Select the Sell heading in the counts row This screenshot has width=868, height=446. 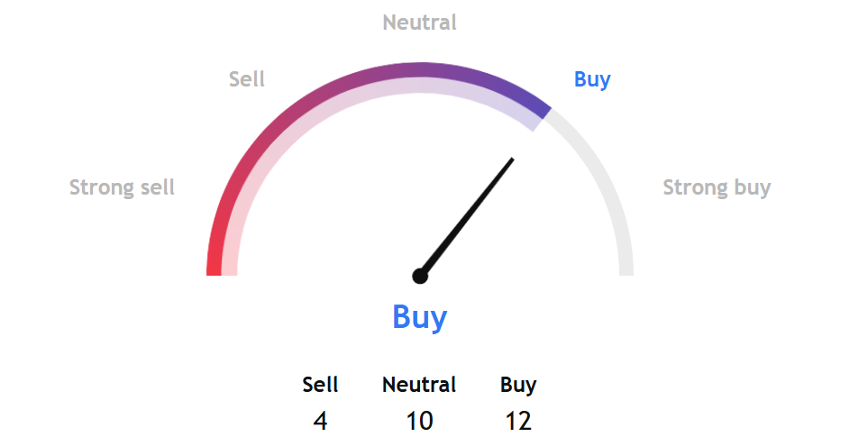320,385
